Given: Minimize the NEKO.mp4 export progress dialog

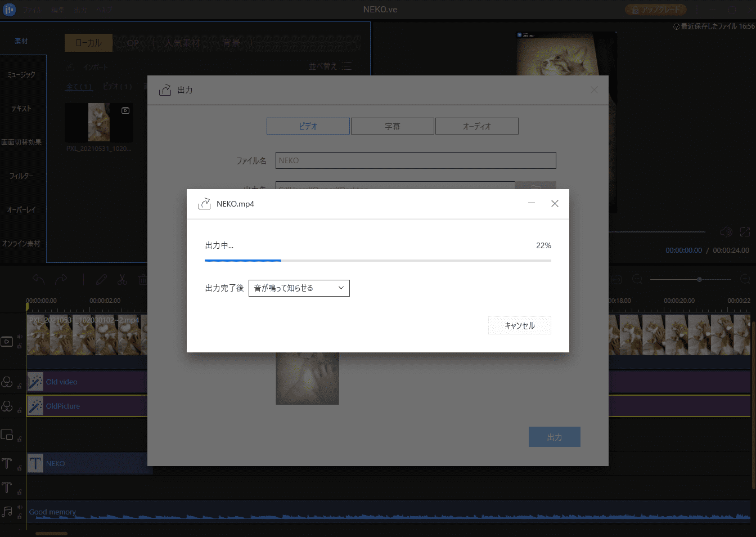Looking at the screenshot, I should 532,203.
